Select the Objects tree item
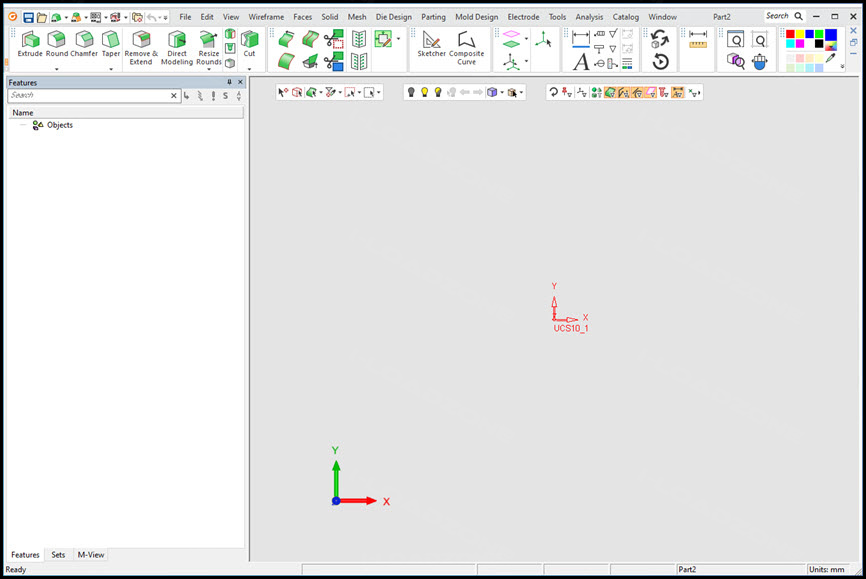 click(x=52, y=125)
